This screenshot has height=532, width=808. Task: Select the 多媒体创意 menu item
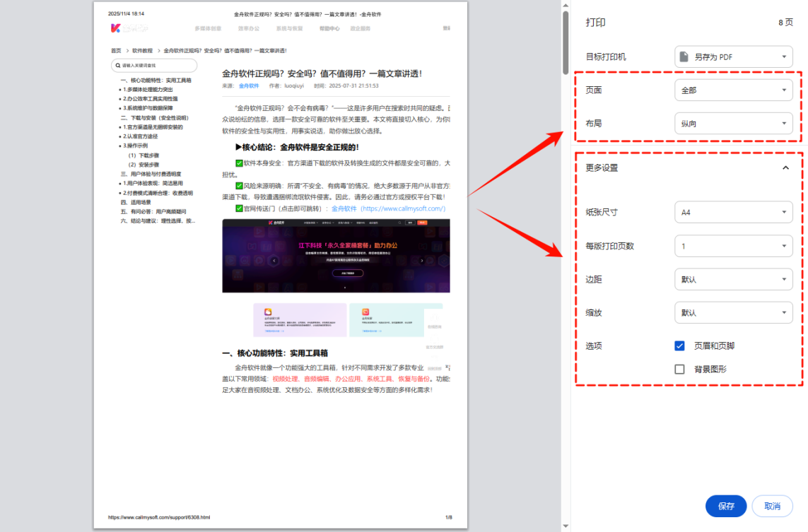click(209, 28)
